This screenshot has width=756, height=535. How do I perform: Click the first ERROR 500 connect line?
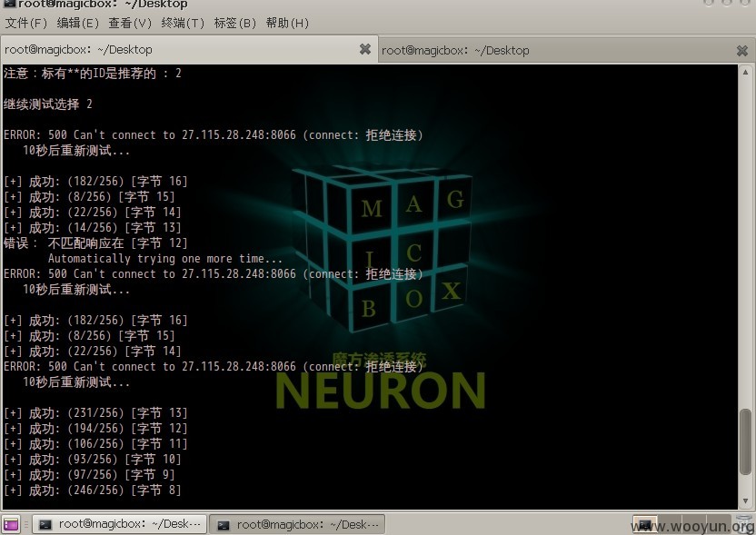pyautogui.click(x=214, y=135)
